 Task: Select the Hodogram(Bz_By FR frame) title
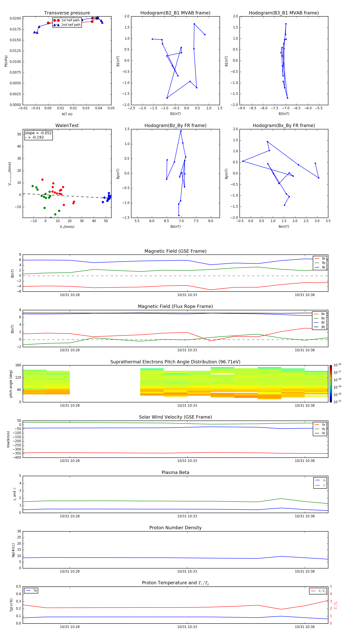pyautogui.click(x=175, y=125)
